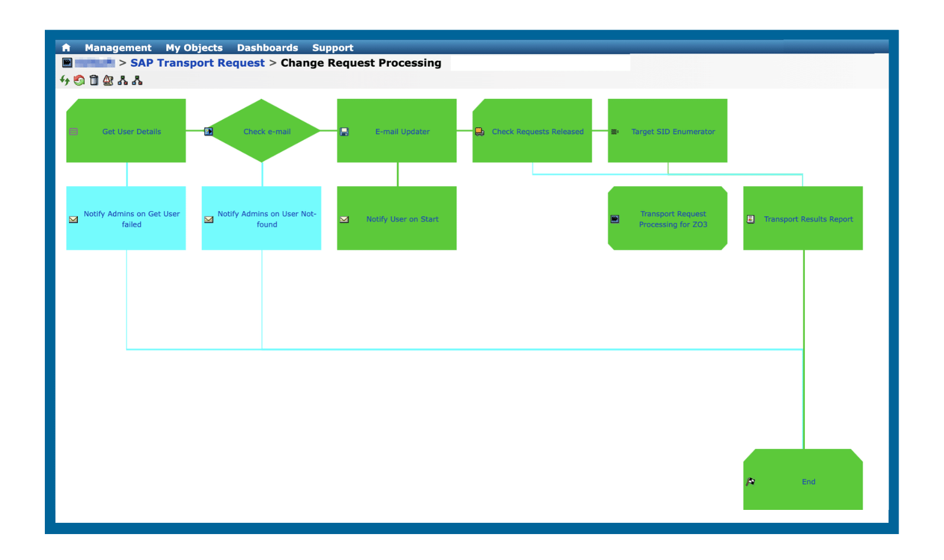944x560 pixels.
Task: Click the envelope icon on Notify User on Start
Action: tap(344, 219)
